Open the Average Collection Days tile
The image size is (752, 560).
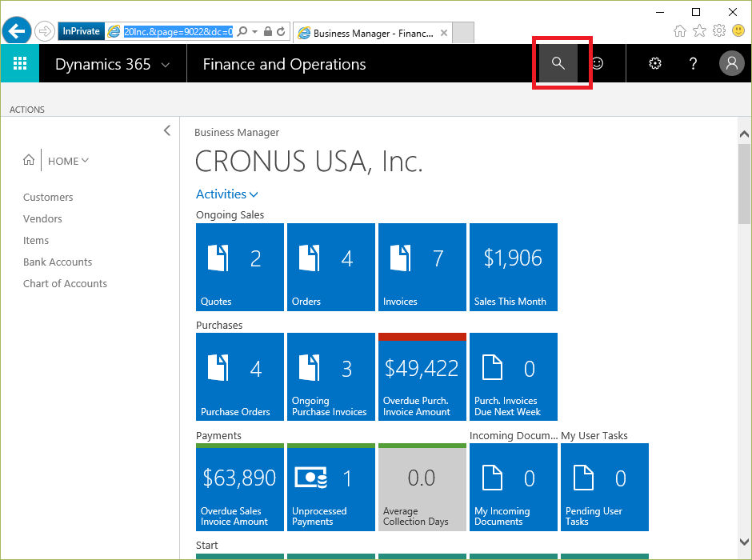point(422,487)
